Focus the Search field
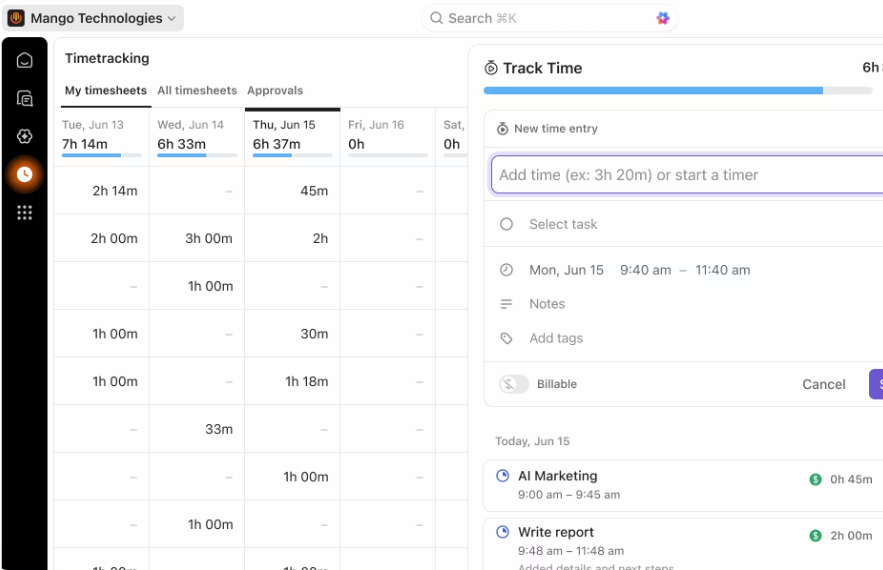 tap(549, 18)
